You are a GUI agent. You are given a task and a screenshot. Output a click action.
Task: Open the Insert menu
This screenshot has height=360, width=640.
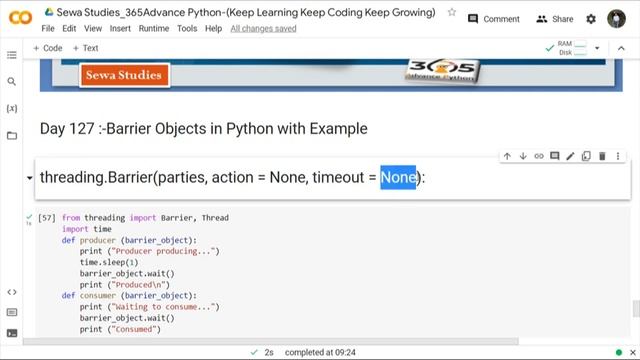(x=120, y=29)
